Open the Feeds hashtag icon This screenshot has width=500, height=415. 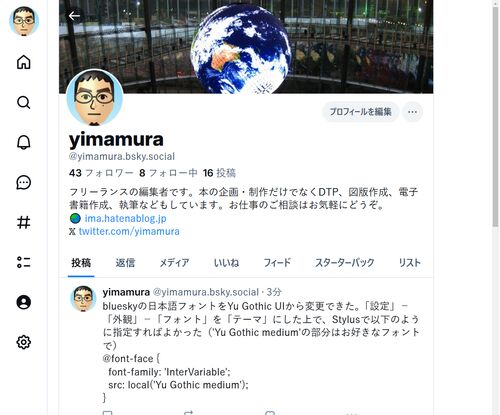tap(24, 222)
